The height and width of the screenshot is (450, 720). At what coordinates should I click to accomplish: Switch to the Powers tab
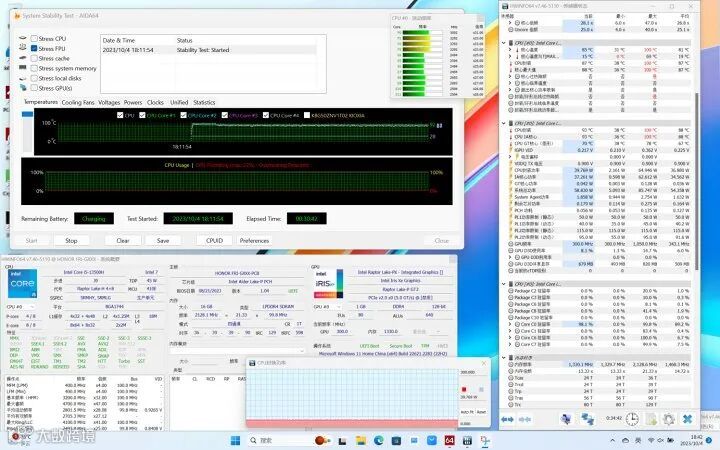point(133,102)
